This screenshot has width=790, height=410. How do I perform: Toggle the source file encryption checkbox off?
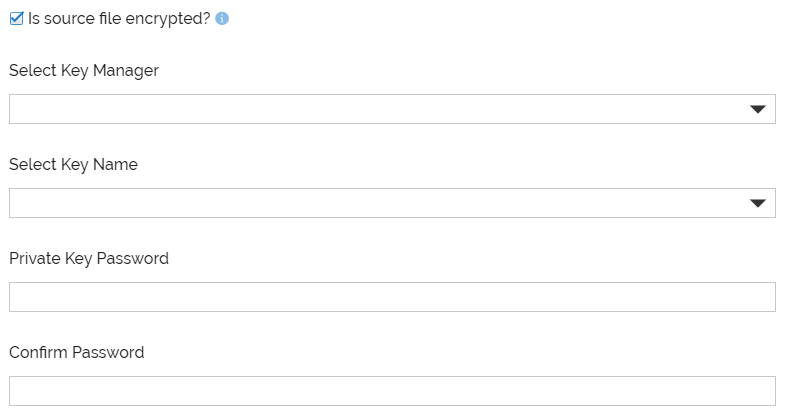tap(16, 18)
